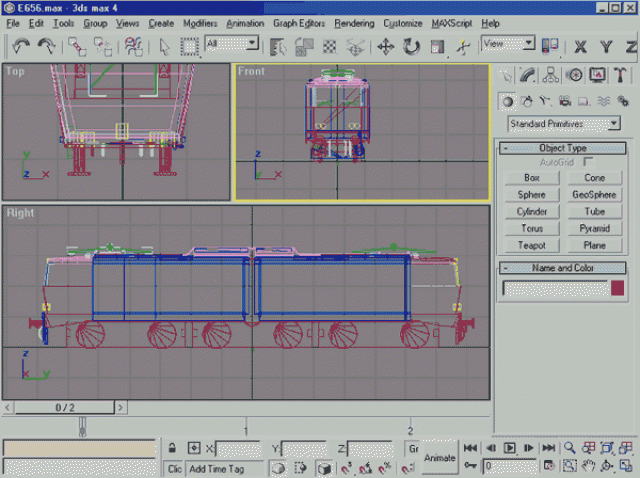Click the red object color swatch
Viewport: 640px width, 478px height.
click(617, 288)
